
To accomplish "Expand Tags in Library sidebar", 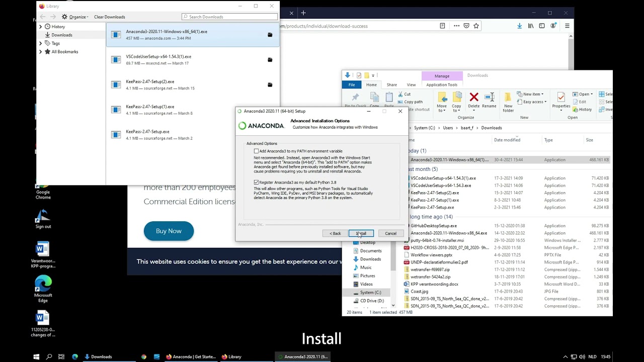I will tap(41, 43).
